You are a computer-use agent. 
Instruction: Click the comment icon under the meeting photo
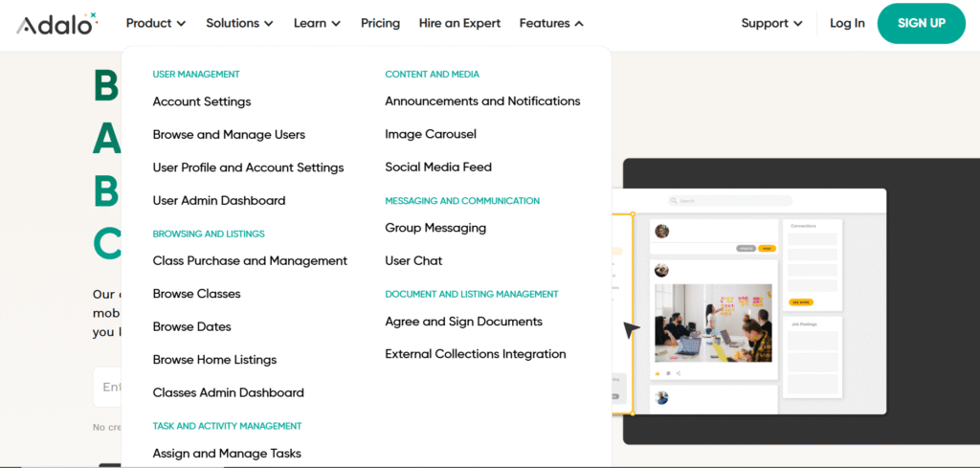668,372
